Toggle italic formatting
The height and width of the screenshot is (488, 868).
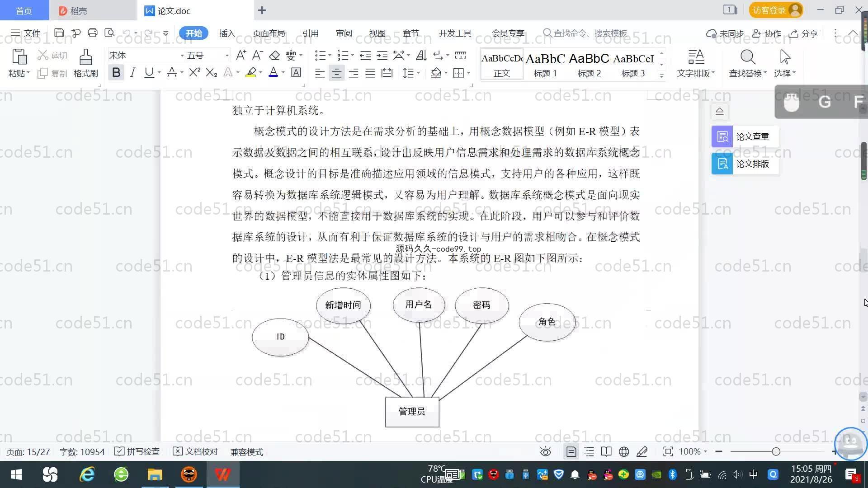click(x=132, y=72)
